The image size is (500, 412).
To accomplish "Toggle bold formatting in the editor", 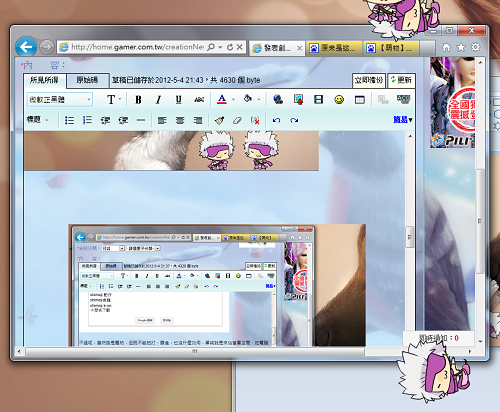I will pos(138,99).
